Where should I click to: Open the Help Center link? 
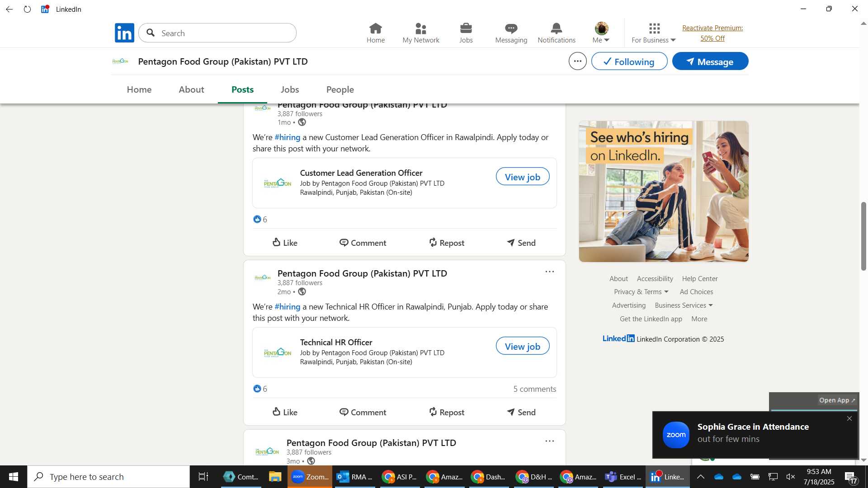(699, 279)
